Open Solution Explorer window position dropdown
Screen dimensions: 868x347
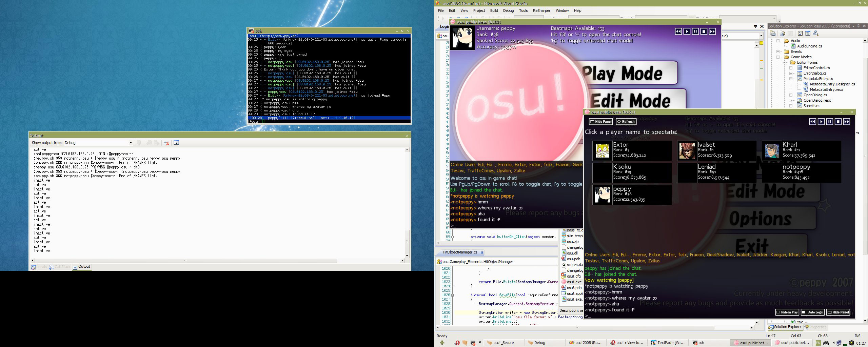point(853,26)
